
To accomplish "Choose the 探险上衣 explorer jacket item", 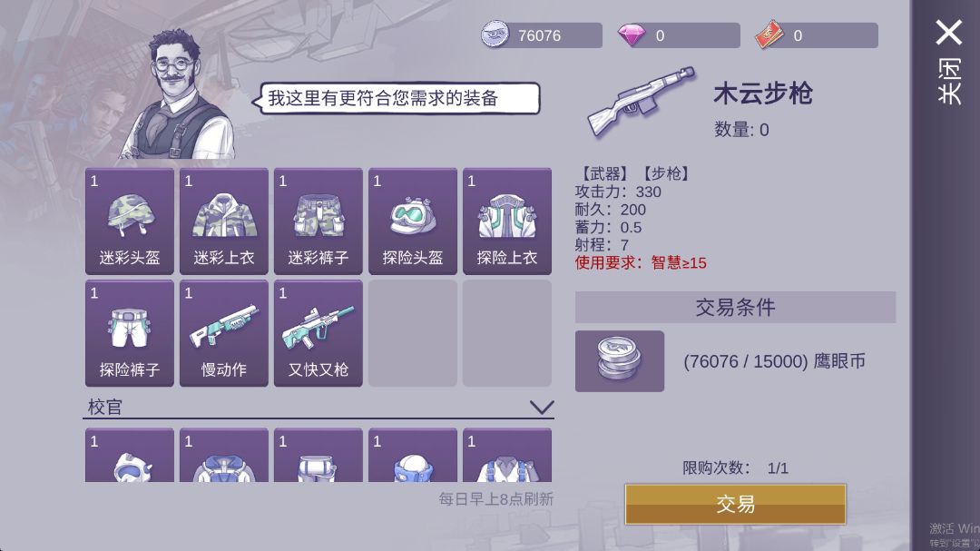I will point(507,221).
